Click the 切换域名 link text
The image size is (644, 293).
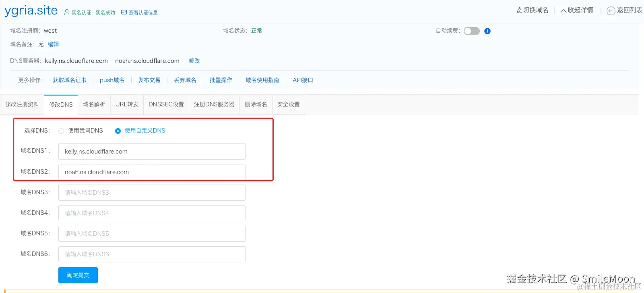point(536,10)
